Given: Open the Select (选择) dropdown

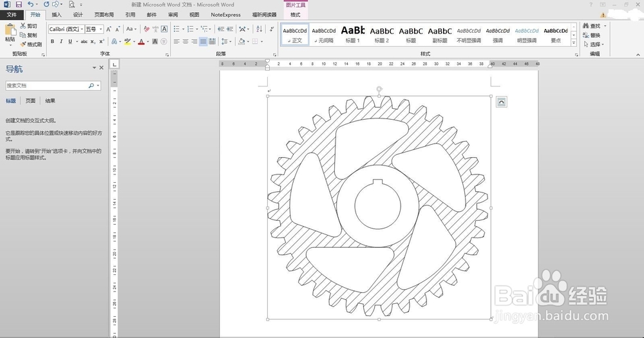Looking at the screenshot, I should coord(594,44).
